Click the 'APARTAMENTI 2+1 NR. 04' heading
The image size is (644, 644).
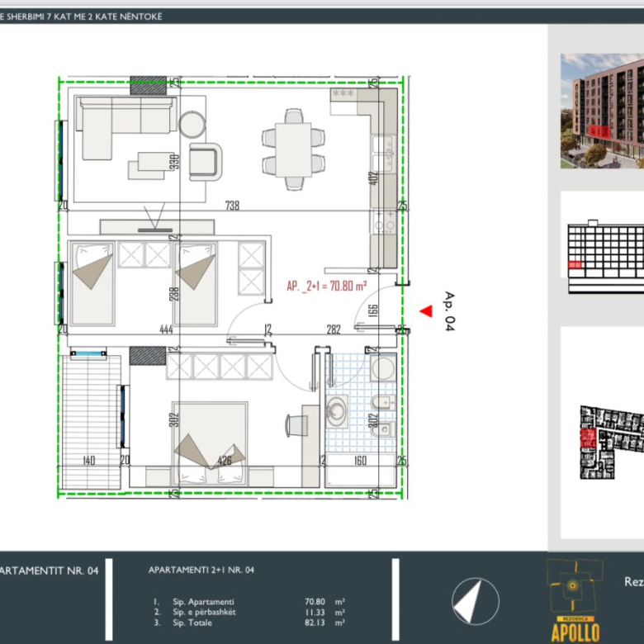tap(201, 570)
